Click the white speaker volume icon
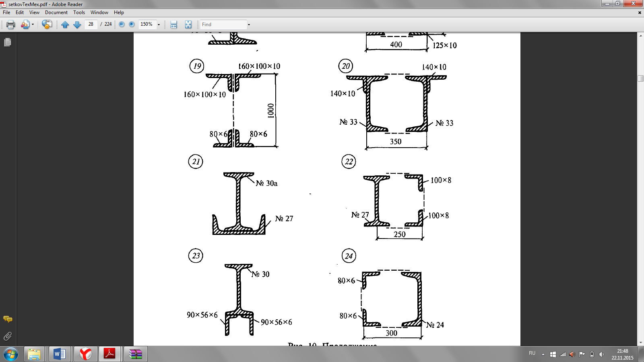 (x=601, y=354)
